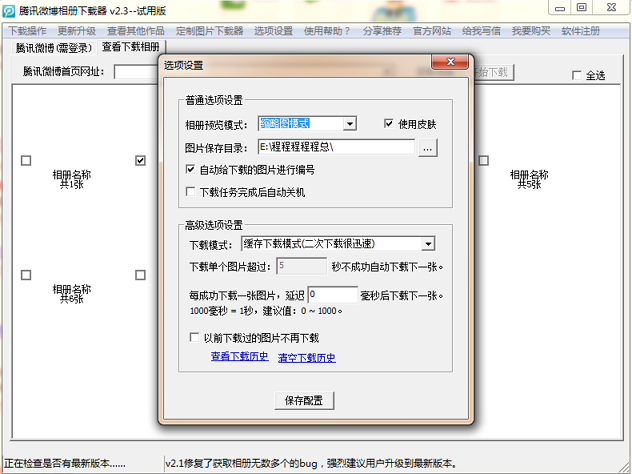This screenshot has width=632, height=474.
Task: Click the browse (...) button for save directory
Action: (x=428, y=148)
